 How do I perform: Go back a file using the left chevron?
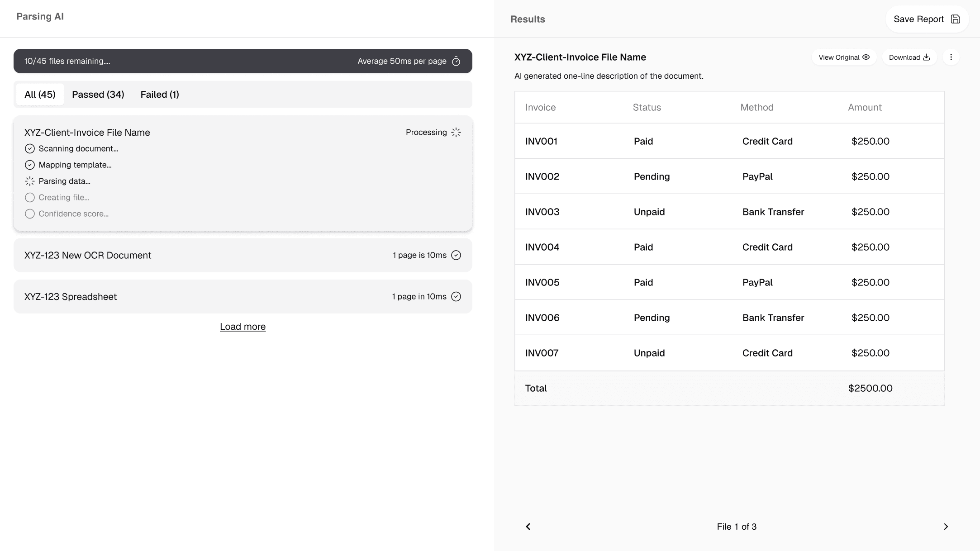coord(528,526)
